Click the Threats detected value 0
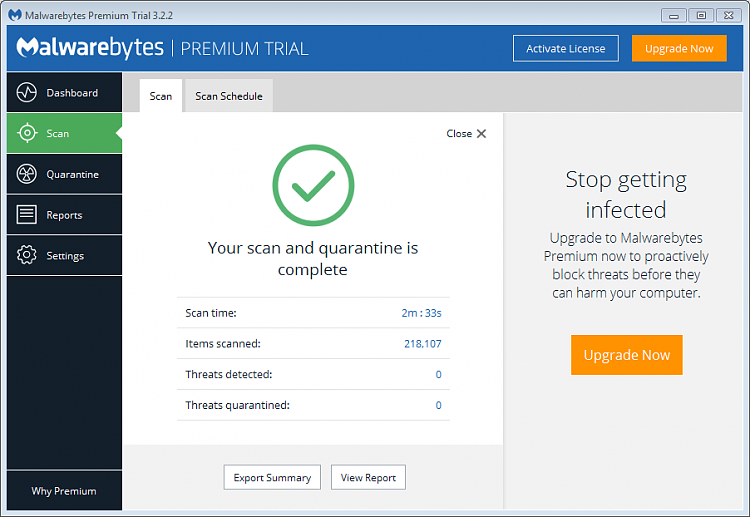 click(x=438, y=374)
